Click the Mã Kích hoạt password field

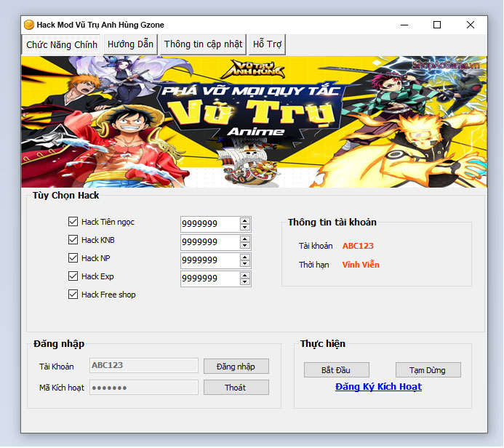pyautogui.click(x=144, y=387)
